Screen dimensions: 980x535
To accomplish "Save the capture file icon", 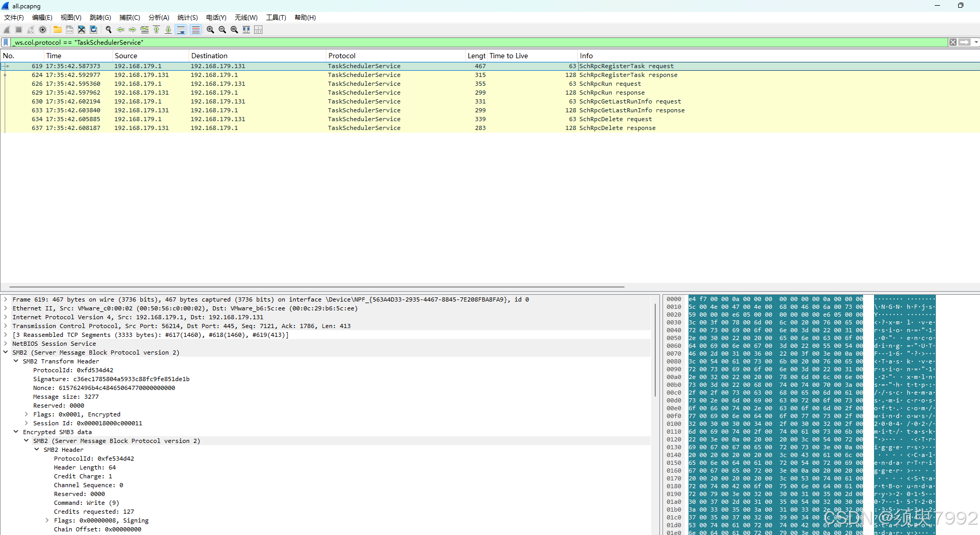I will tap(70, 30).
